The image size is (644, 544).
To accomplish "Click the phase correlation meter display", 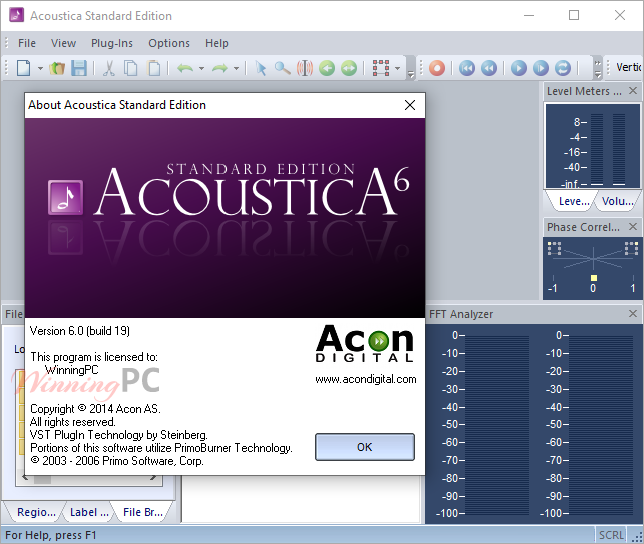I will [x=593, y=267].
